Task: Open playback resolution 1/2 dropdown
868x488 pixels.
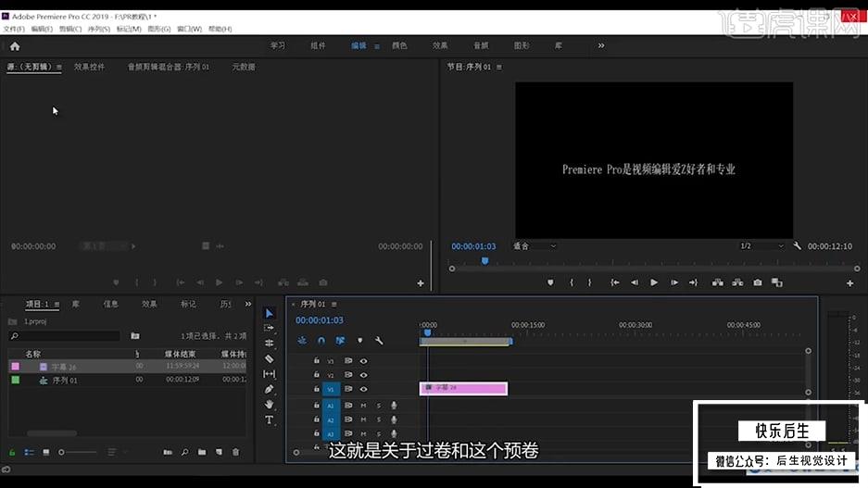Action: [761, 246]
